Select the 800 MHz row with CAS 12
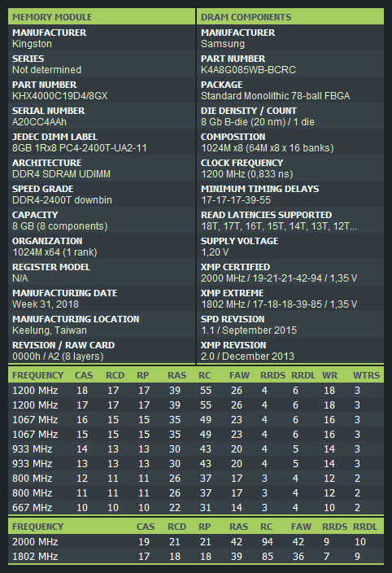 pos(196,478)
